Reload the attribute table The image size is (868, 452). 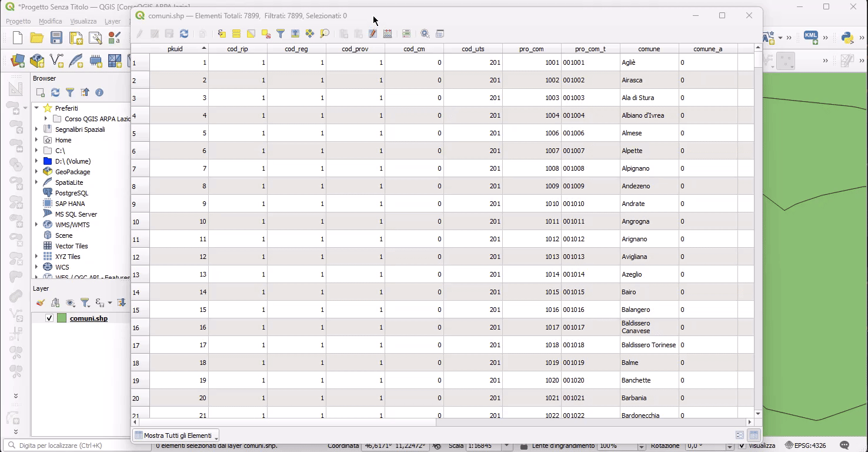pos(184,34)
